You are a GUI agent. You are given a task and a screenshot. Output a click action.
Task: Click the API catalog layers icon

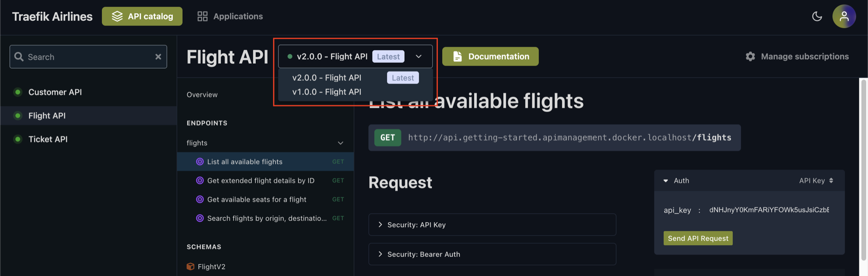117,16
